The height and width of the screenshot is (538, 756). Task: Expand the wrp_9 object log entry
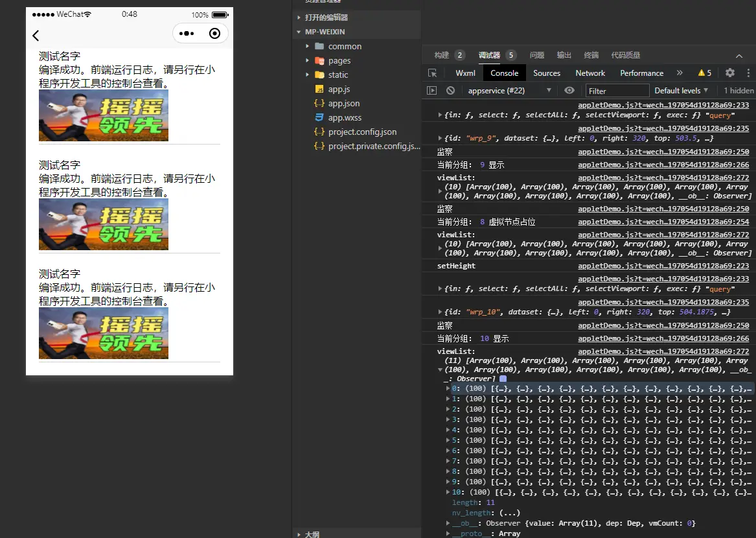click(x=441, y=138)
